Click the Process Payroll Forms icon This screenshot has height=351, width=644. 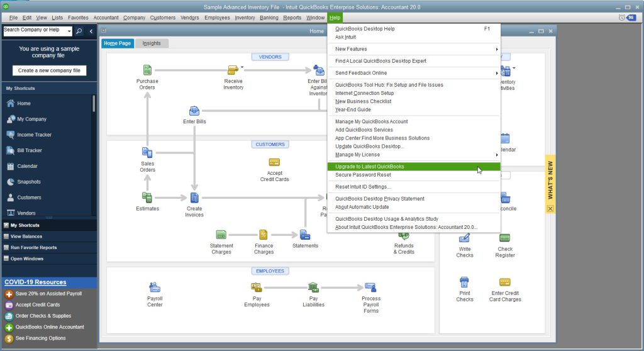[370, 287]
